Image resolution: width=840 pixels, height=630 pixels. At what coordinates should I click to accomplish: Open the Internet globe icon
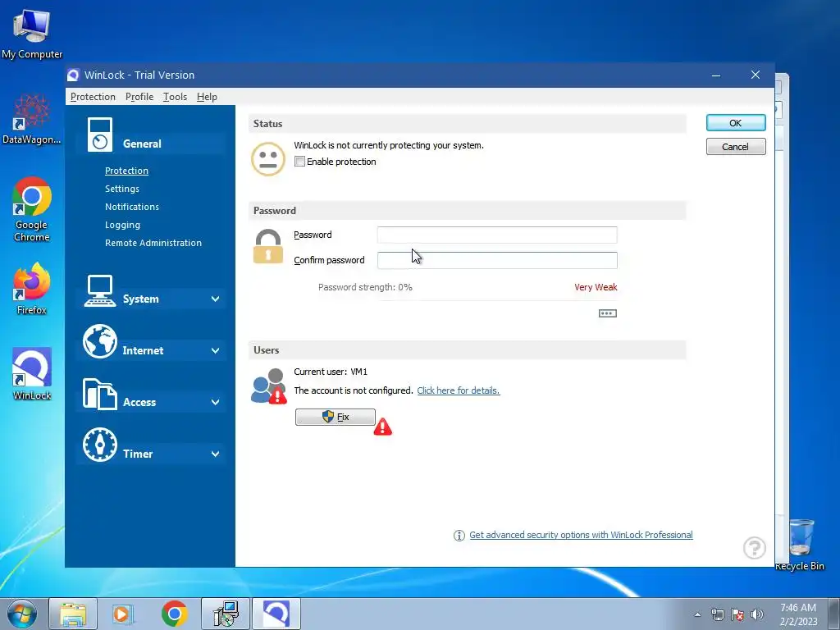coord(99,341)
